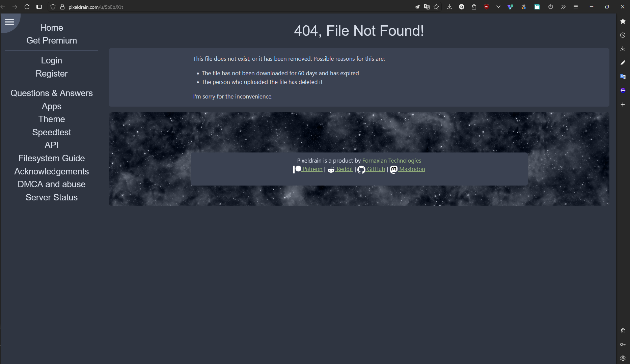Click the round Q extension icon
Image resolution: width=630 pixels, height=364 pixels.
click(462, 7)
